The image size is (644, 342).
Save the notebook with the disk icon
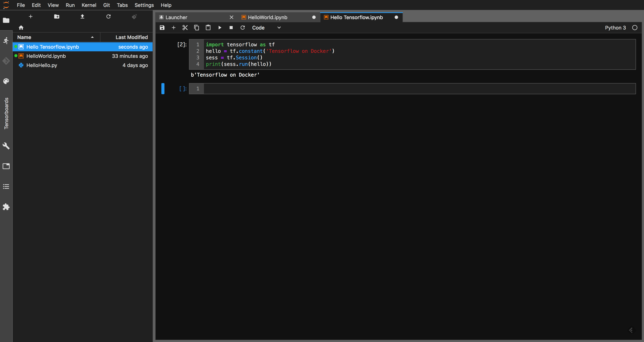click(x=162, y=28)
